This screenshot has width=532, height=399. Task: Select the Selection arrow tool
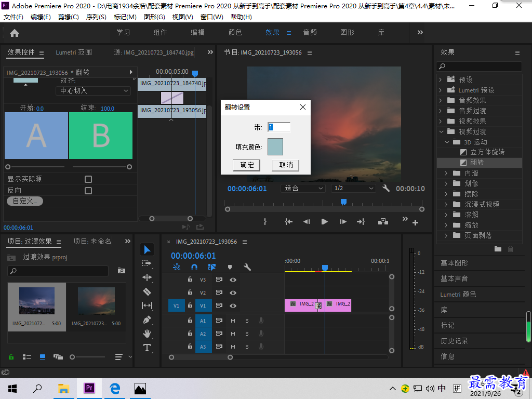pyautogui.click(x=147, y=250)
